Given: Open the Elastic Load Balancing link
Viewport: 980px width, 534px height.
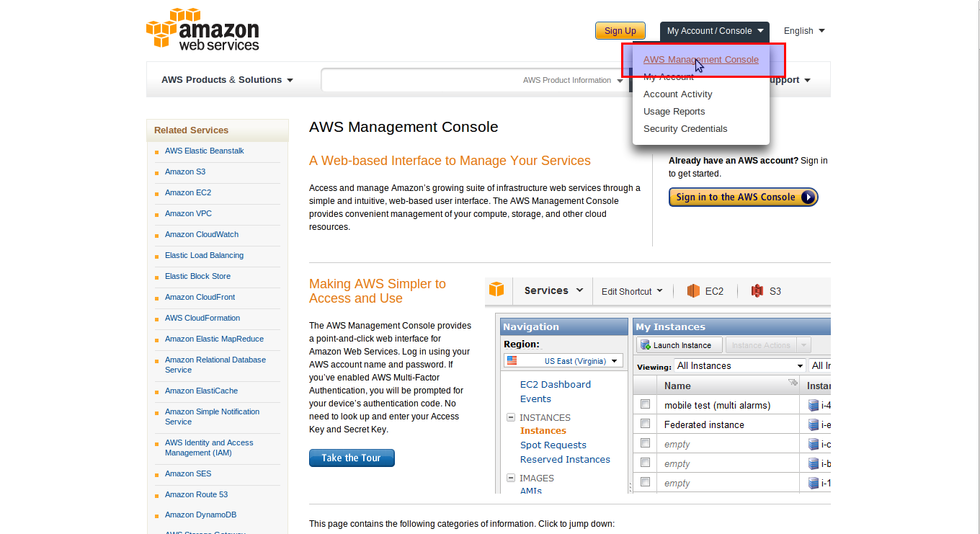Looking at the screenshot, I should (204, 255).
